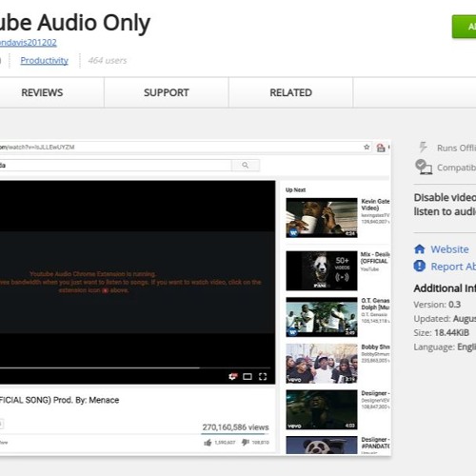Click the blue exclamation report icon
Screen dimensions: 476x476
pyautogui.click(x=420, y=266)
